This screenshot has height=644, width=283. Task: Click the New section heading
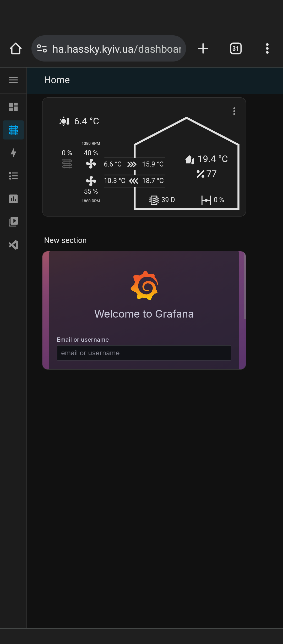click(x=66, y=240)
